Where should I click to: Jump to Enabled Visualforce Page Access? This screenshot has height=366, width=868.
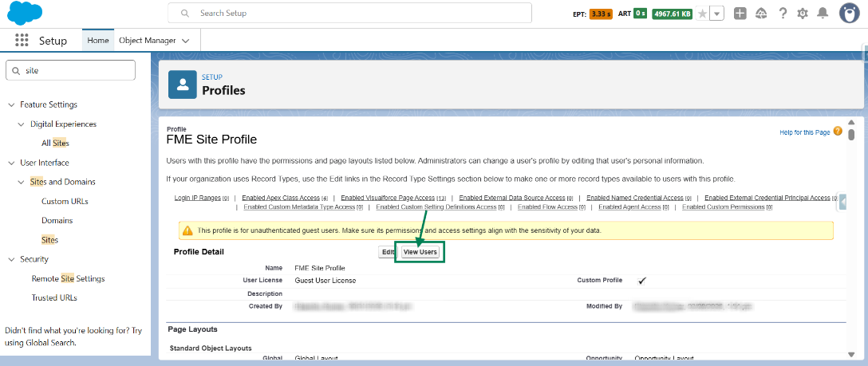(x=388, y=198)
